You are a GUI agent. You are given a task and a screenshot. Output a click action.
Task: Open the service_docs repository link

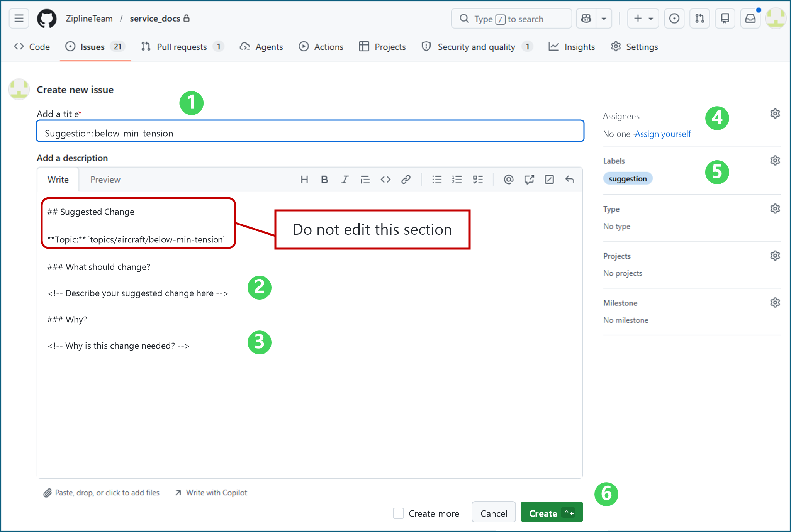155,19
